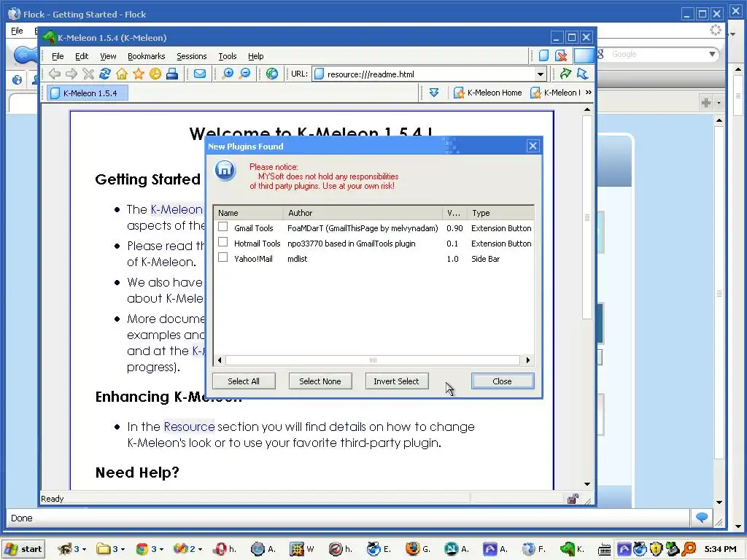Open the Netscape taskbar item
747x560 pixels.
[x=457, y=549]
